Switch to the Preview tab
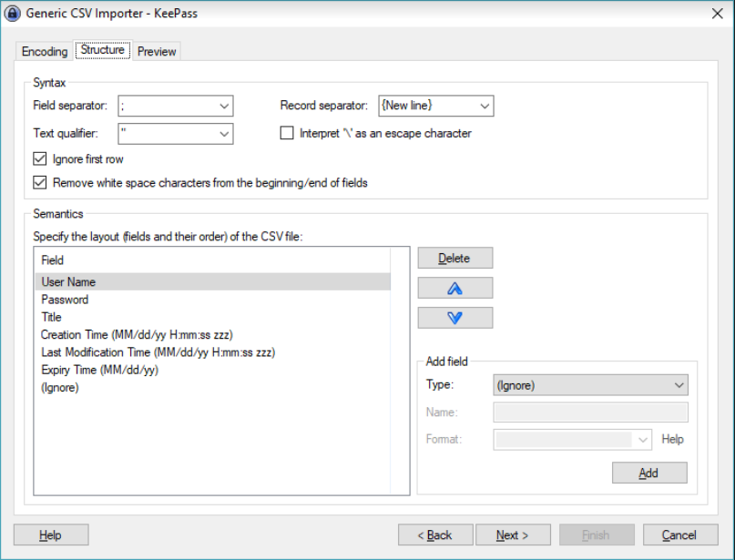Screen dimensions: 735x560 coord(157,51)
